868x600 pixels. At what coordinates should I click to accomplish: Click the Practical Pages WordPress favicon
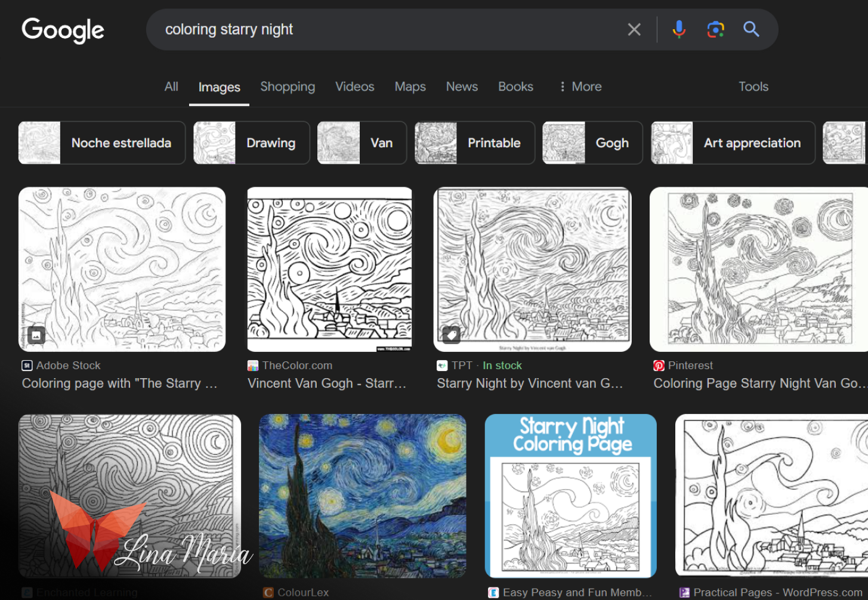pos(684,593)
